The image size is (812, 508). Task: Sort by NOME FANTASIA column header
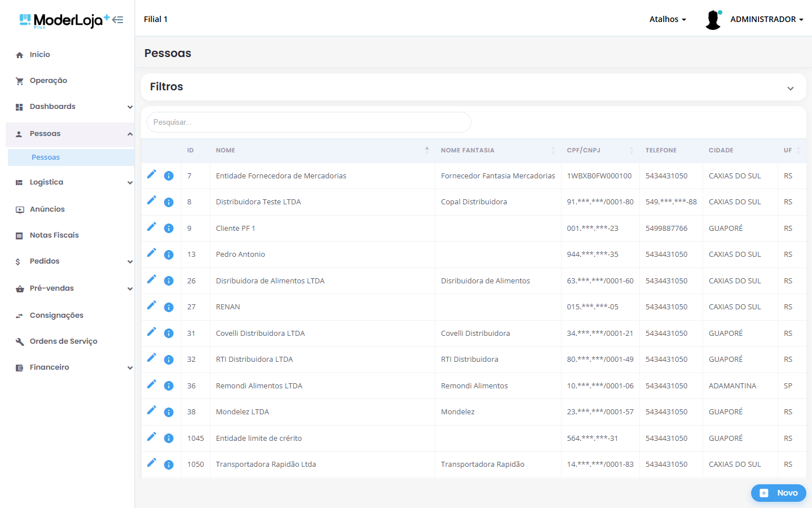pyautogui.click(x=498, y=150)
